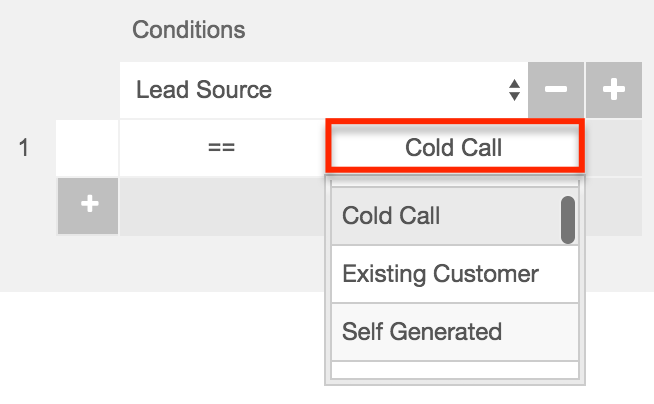Open the Lead Source field dropdown
The image size is (654, 404).
(322, 90)
